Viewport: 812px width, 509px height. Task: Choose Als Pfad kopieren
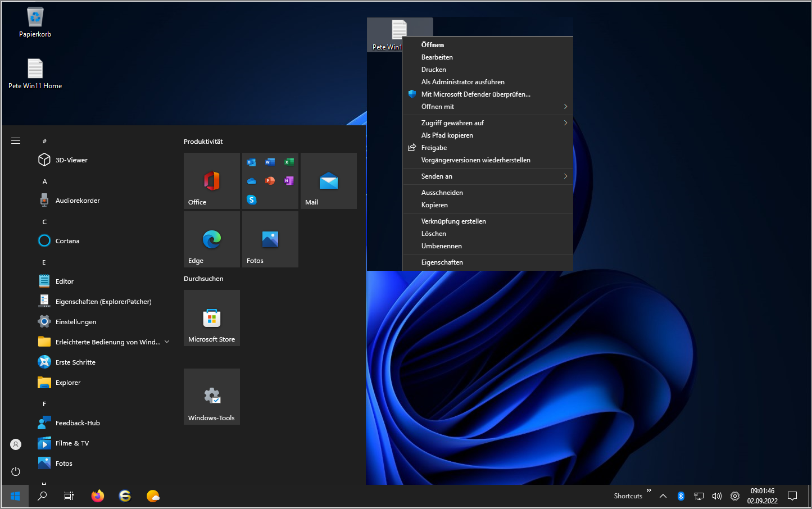tap(488, 135)
